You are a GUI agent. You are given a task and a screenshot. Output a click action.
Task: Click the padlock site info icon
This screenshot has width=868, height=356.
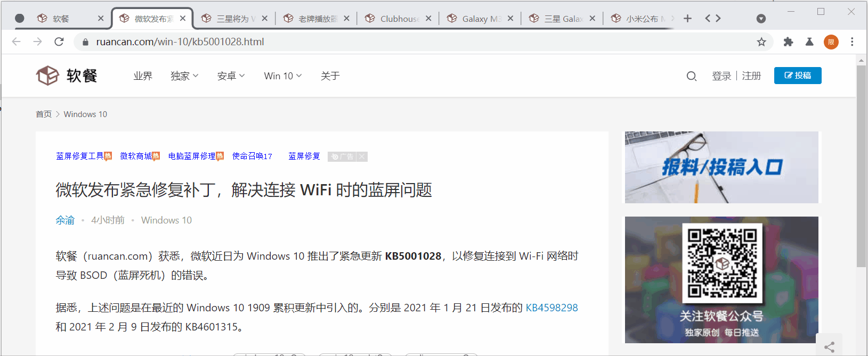pos(85,42)
